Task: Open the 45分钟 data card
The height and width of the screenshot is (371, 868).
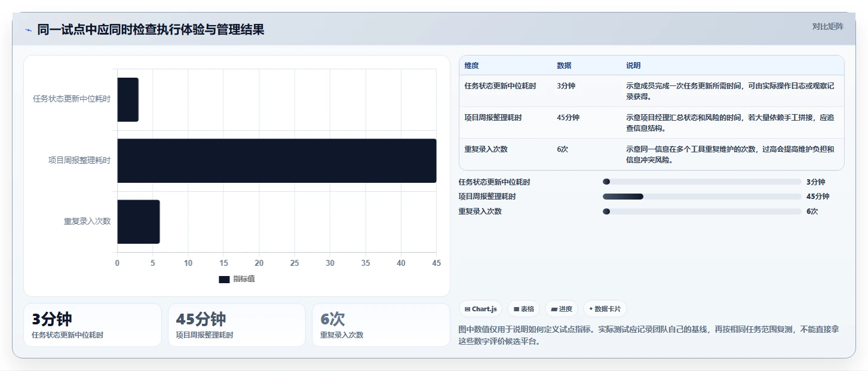Action: pyautogui.click(x=237, y=325)
